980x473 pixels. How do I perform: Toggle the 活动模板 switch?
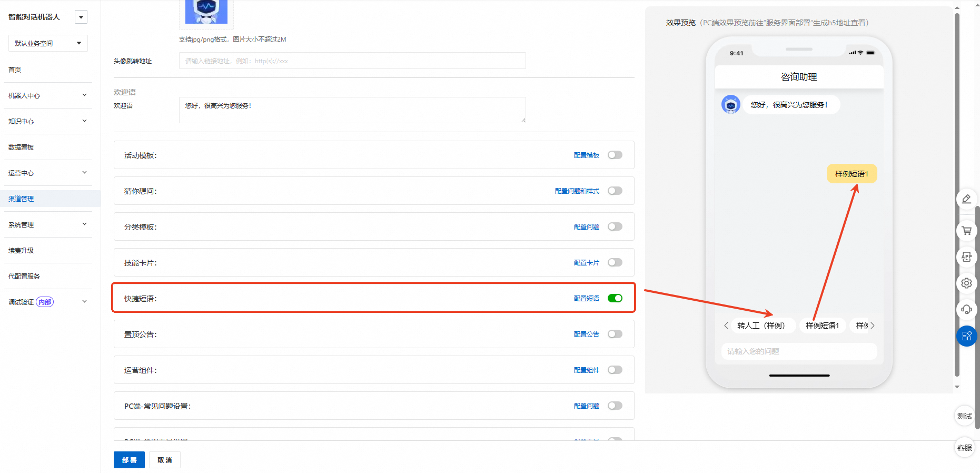tap(615, 155)
